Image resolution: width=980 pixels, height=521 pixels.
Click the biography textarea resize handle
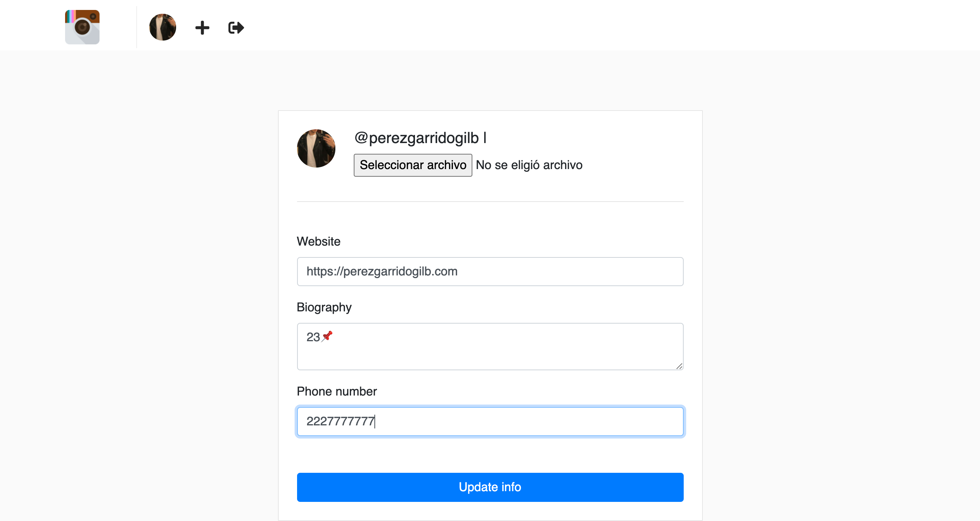click(679, 366)
